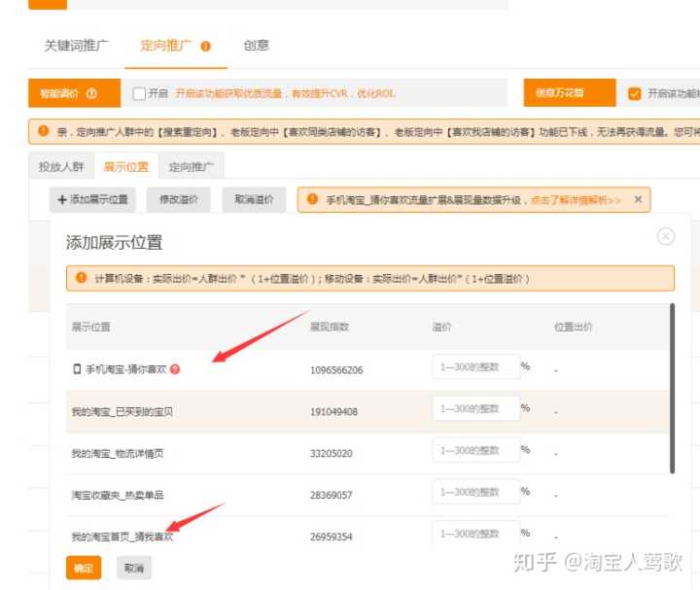700x590 pixels.
Task: Click the alert icon in the 手机淘宝 upgrade notice
Action: click(x=312, y=199)
